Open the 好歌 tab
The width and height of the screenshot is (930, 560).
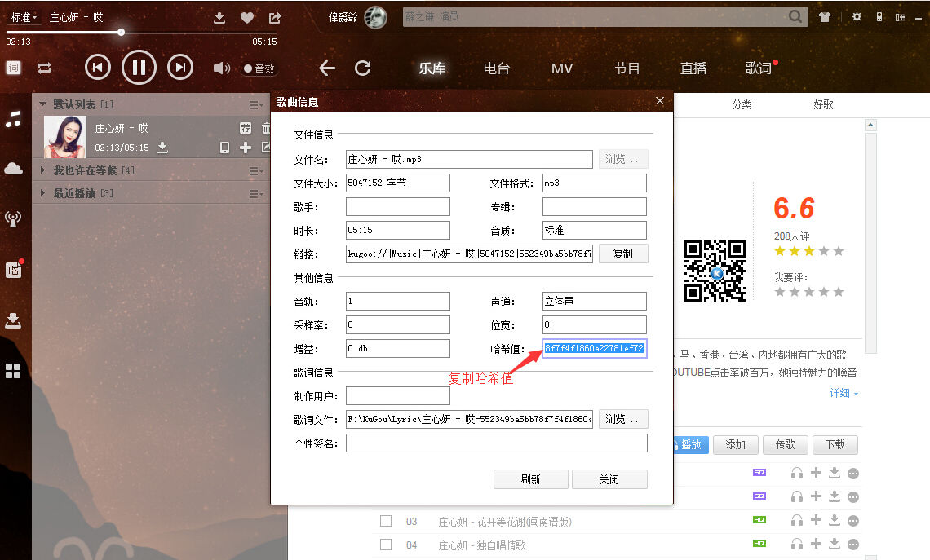(x=823, y=105)
